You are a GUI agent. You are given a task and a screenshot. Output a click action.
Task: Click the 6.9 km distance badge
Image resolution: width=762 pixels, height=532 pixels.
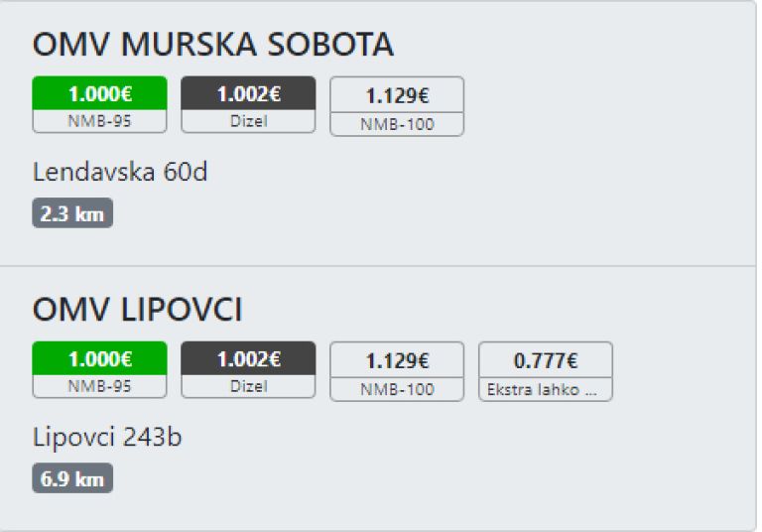72,479
